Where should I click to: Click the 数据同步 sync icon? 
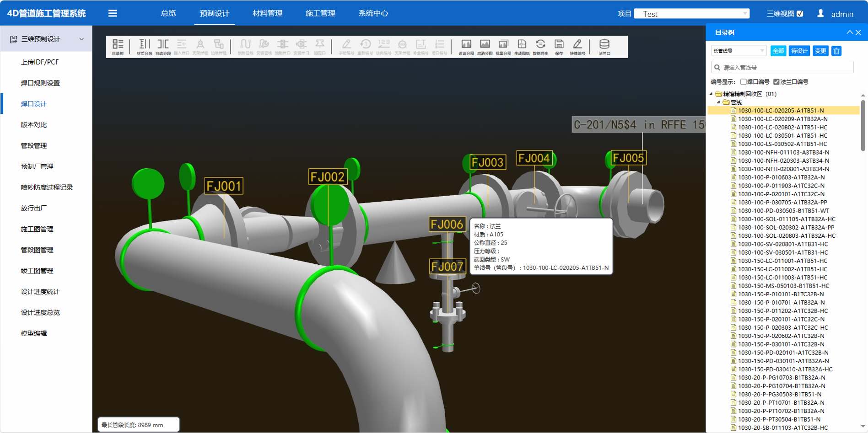tap(540, 46)
